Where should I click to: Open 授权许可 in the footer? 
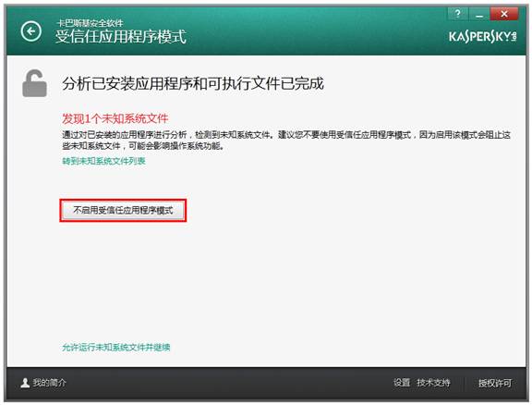tap(495, 383)
